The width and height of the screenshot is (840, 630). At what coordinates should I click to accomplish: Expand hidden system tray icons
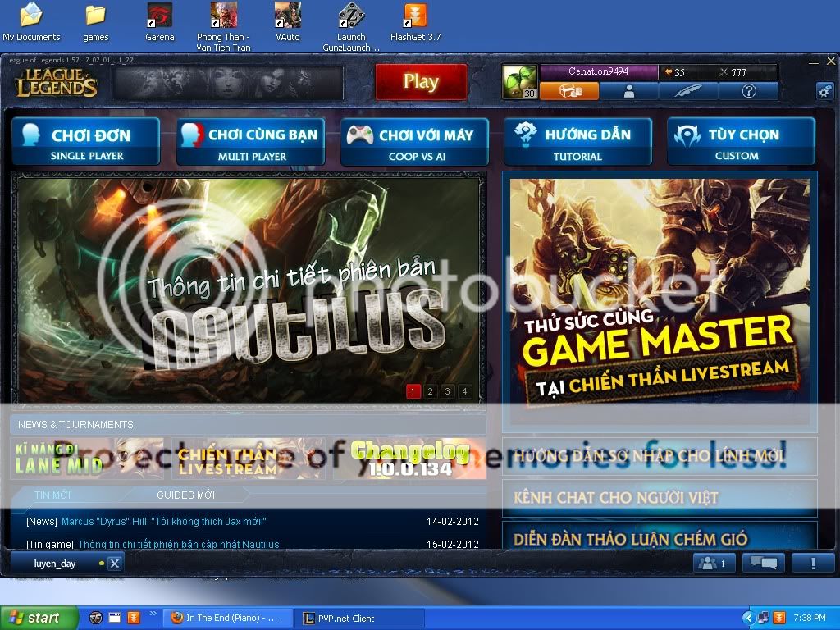click(748, 618)
